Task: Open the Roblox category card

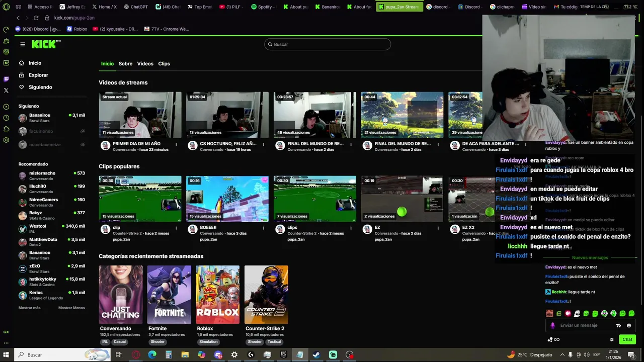Action: (217, 295)
